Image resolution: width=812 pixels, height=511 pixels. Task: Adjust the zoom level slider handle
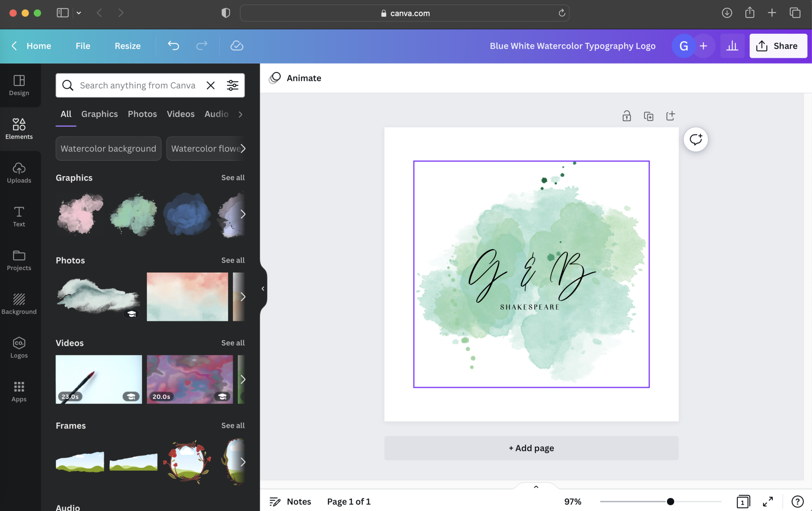(670, 501)
